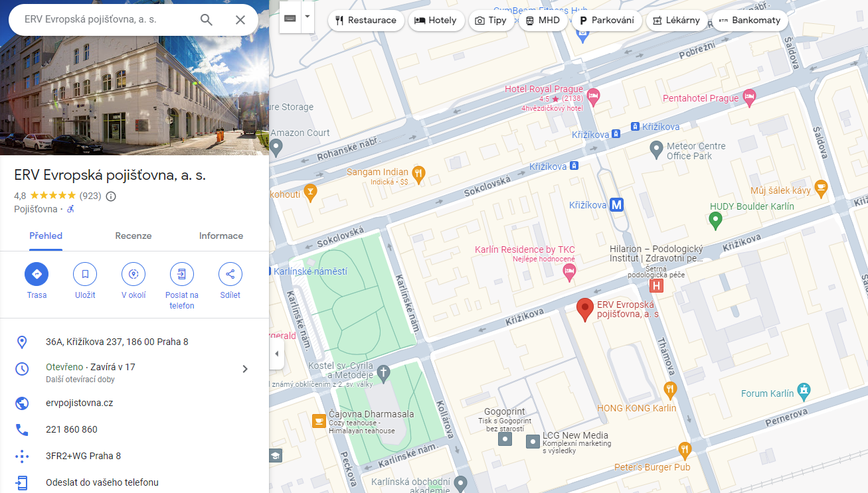Click Křižíkova metro station icon
The image size is (868, 493).
tap(617, 205)
